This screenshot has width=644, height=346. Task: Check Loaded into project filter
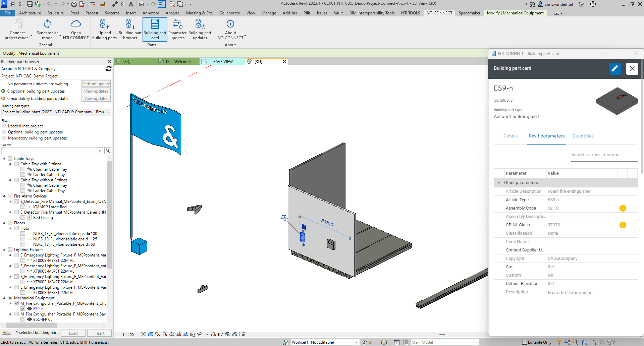(4, 126)
